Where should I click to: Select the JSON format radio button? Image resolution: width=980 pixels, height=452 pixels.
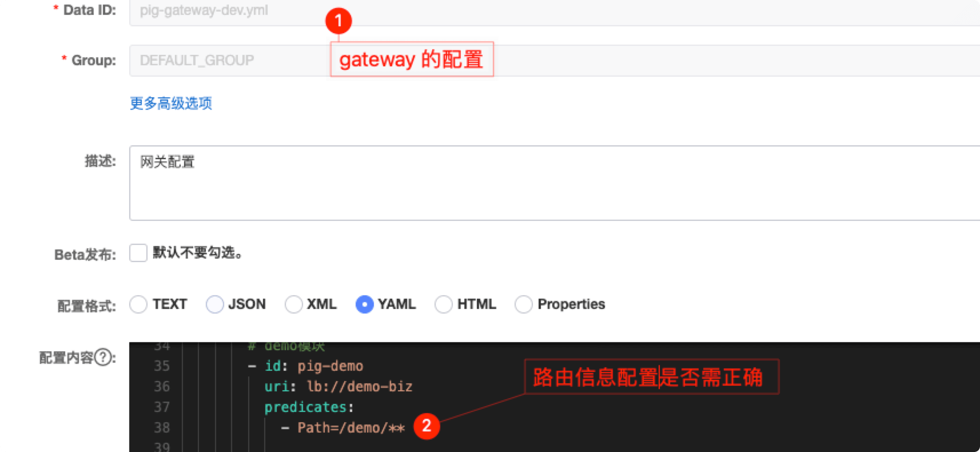(215, 304)
